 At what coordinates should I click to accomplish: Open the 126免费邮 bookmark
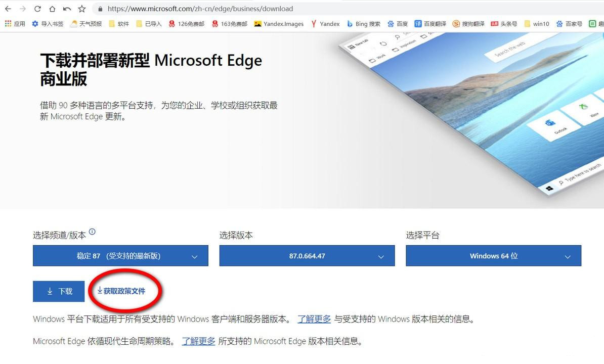coord(187,24)
